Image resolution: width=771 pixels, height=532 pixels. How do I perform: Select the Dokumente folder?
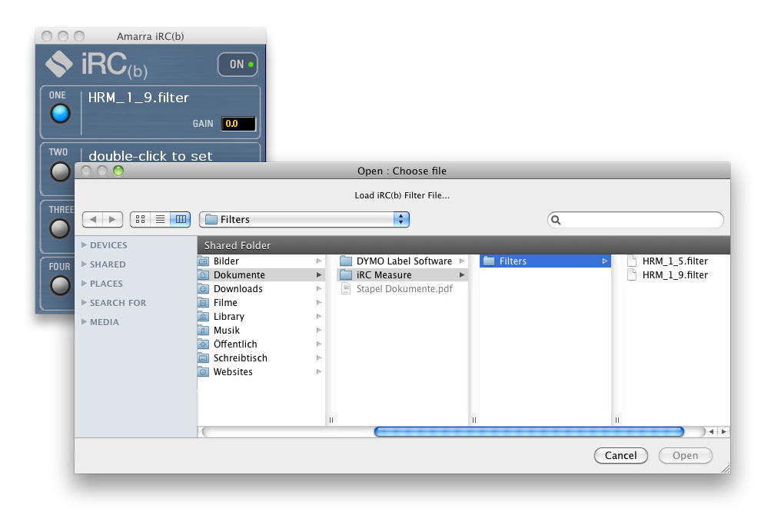[x=261, y=275]
